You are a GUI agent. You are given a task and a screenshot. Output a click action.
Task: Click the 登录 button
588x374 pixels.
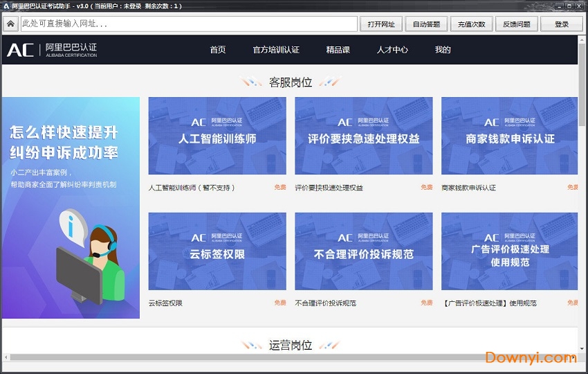coord(562,24)
